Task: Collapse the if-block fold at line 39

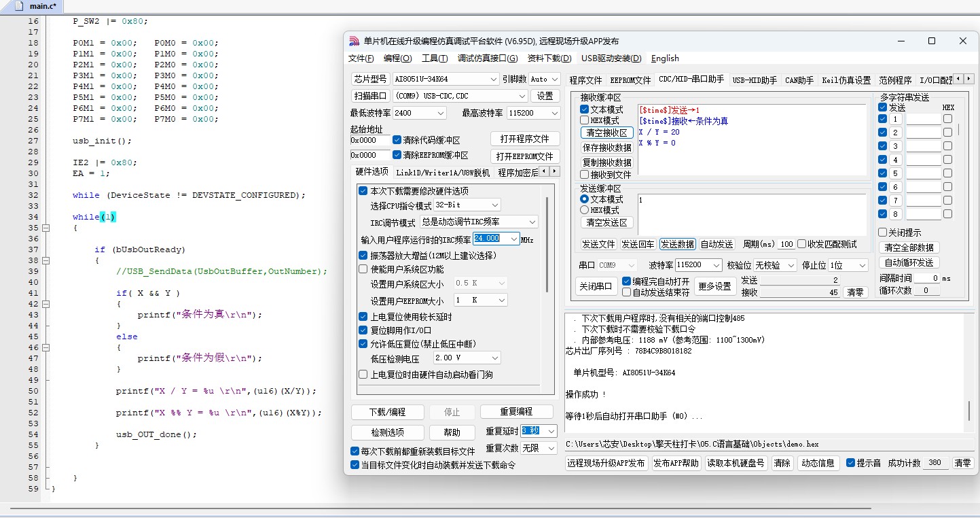Action: [x=47, y=260]
